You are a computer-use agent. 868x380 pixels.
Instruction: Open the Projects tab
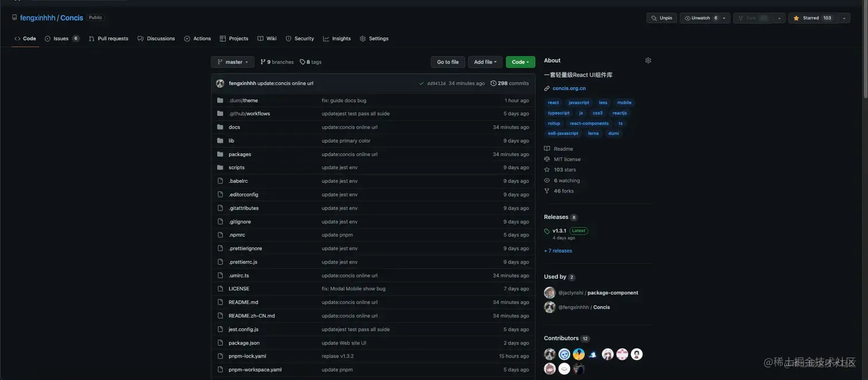pos(234,38)
